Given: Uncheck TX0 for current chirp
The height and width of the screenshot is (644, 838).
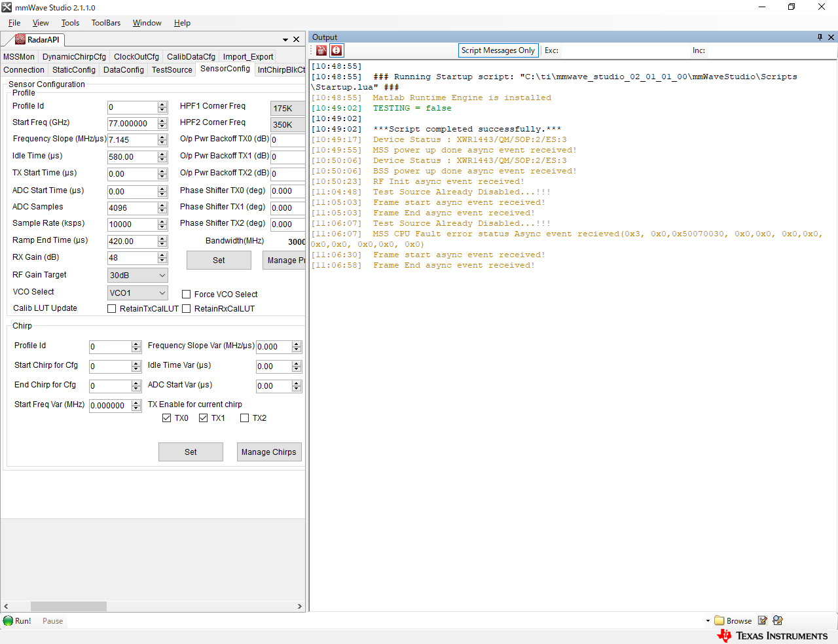Looking at the screenshot, I should [166, 418].
